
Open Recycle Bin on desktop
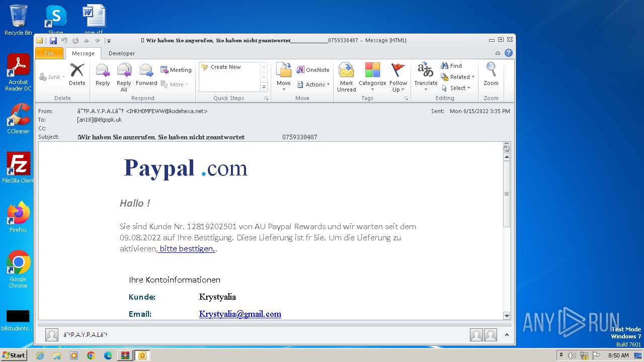tap(18, 20)
